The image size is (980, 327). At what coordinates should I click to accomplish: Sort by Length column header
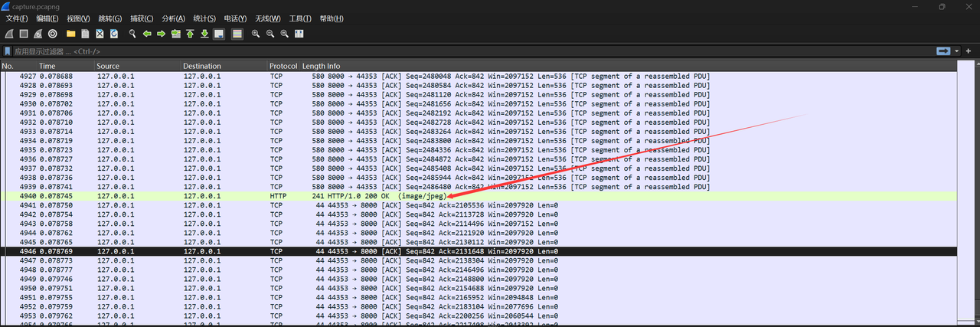tap(314, 67)
